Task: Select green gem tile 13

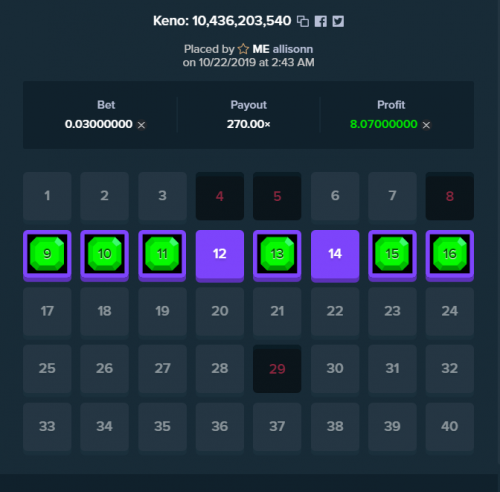Action: [277, 255]
